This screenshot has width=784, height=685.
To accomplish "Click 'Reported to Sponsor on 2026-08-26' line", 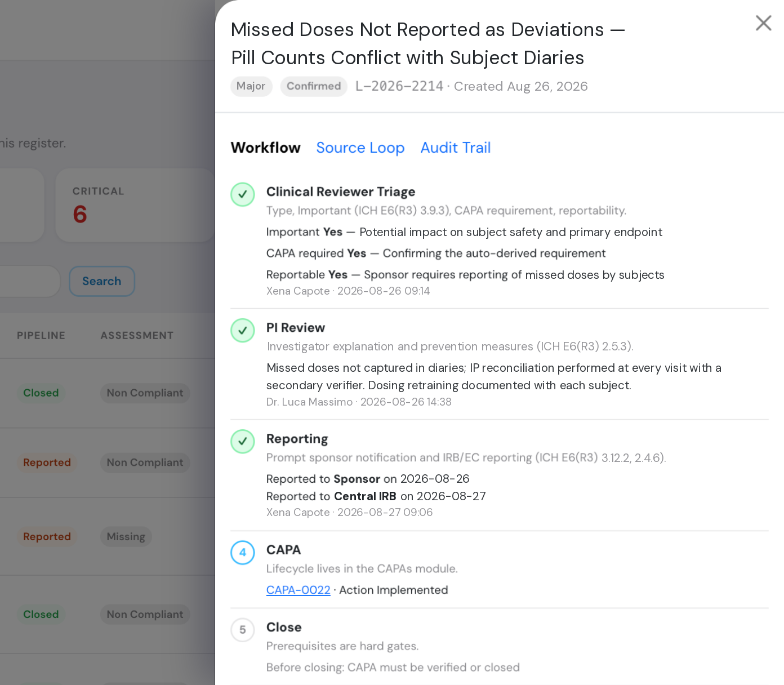I will tap(368, 479).
